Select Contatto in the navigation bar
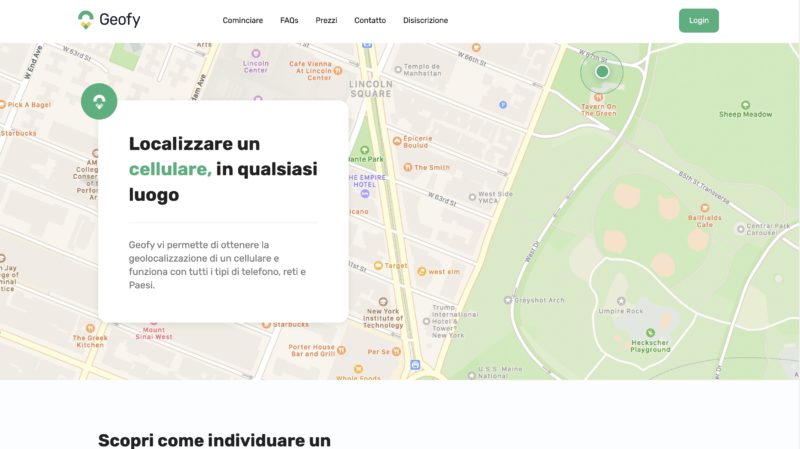This screenshot has height=449, width=800. [370, 20]
